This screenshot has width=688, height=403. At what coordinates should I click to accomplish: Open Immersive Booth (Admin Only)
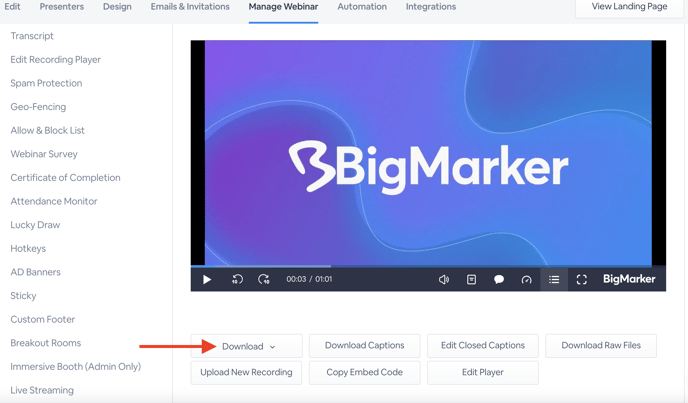click(75, 367)
